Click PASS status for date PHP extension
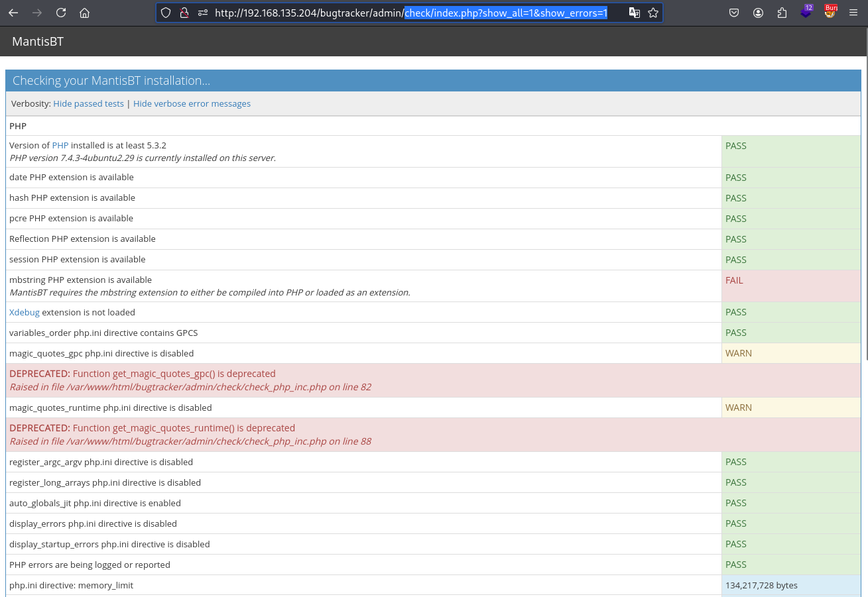Image resolution: width=868 pixels, height=597 pixels. [x=735, y=178]
